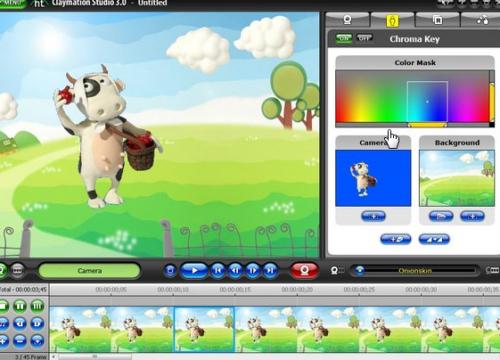This screenshot has height=360, width=500.
Task: Open the rightmost panel tab with the nodes icon
Action: point(482,20)
